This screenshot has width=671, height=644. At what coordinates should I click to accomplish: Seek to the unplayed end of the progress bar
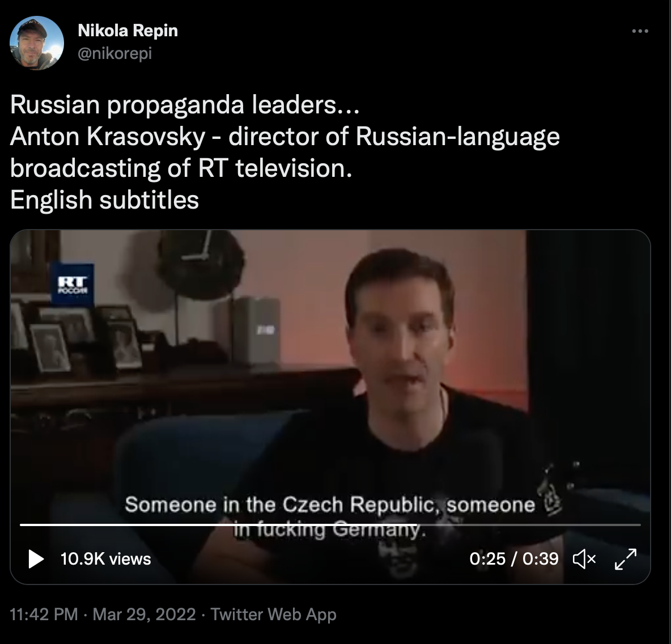[x=529, y=524]
